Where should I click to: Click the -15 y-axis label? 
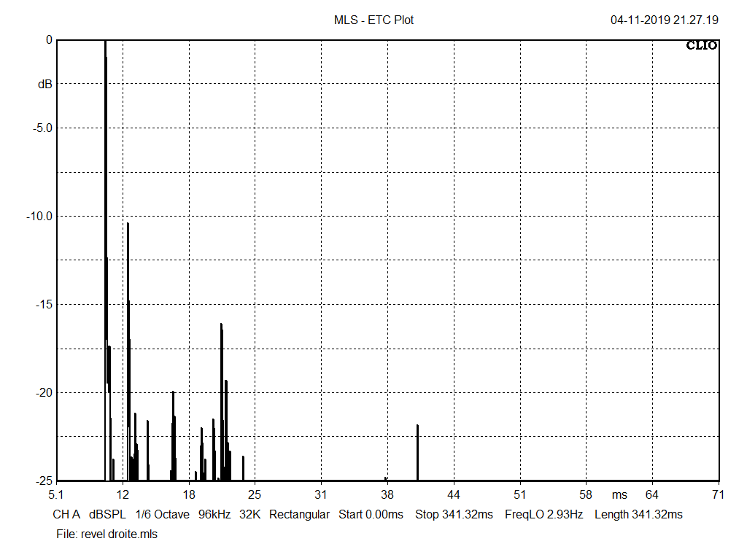coord(44,304)
